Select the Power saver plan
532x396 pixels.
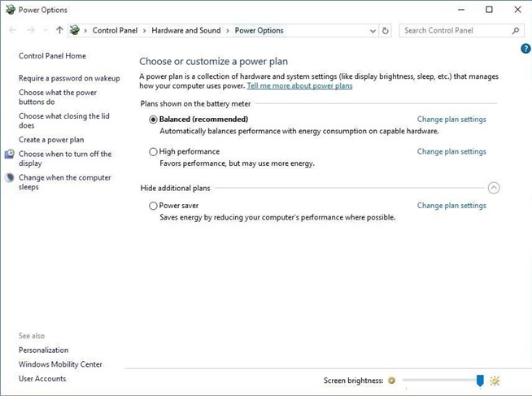pos(153,207)
